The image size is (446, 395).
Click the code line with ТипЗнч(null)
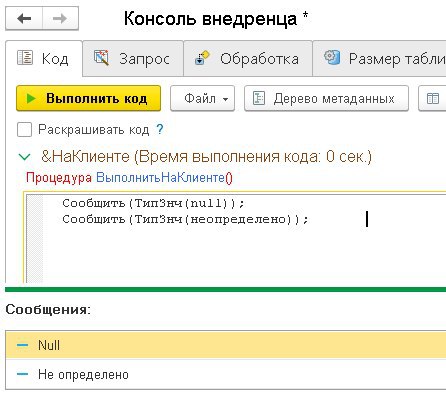(154, 203)
